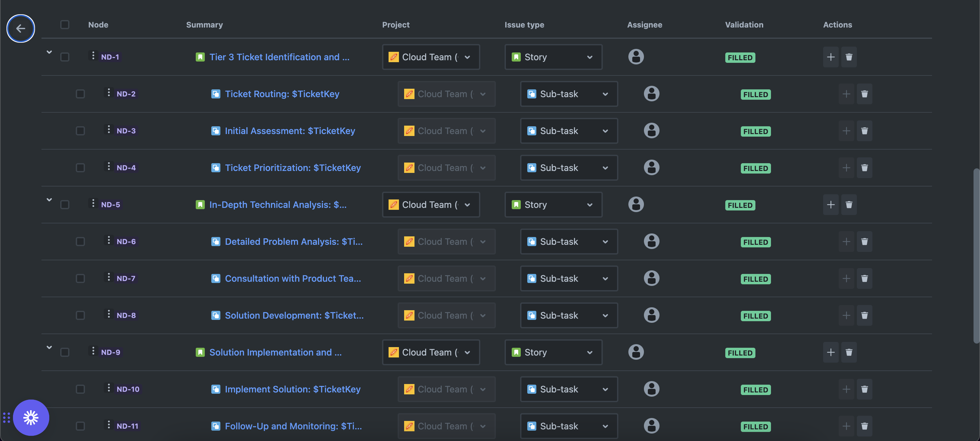Click the back arrow button

[x=20, y=28]
